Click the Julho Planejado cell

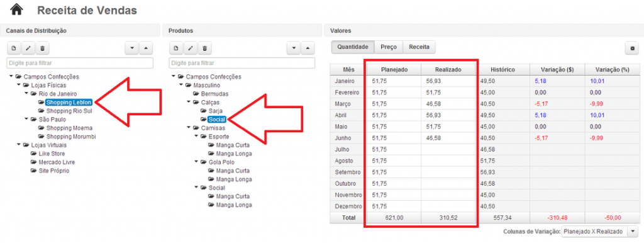click(x=394, y=149)
